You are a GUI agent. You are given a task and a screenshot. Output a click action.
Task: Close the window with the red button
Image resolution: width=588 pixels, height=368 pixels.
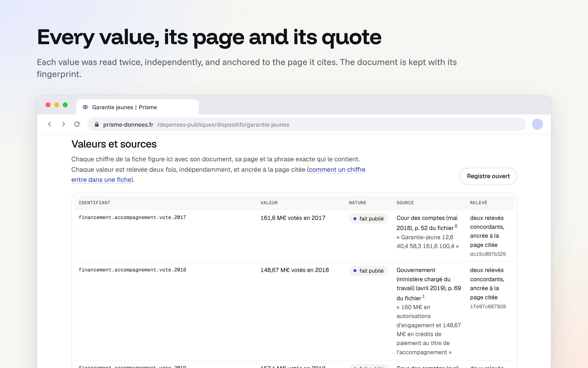click(x=48, y=105)
